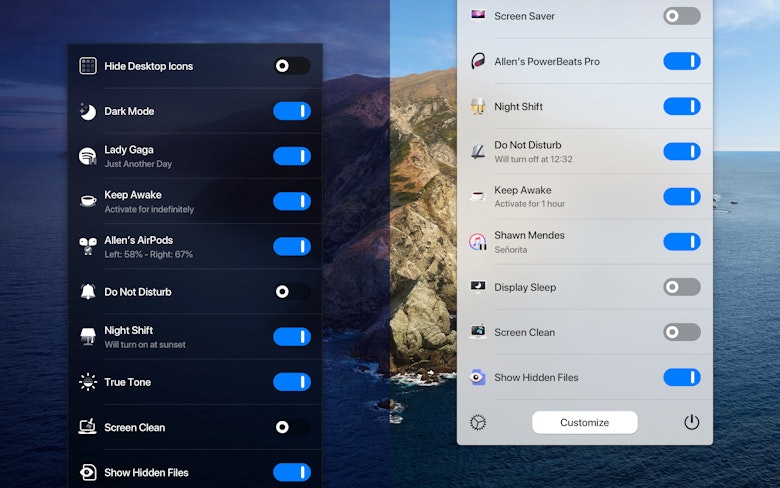780x488 pixels.
Task: Disable the True Tone switch
Action: click(292, 382)
